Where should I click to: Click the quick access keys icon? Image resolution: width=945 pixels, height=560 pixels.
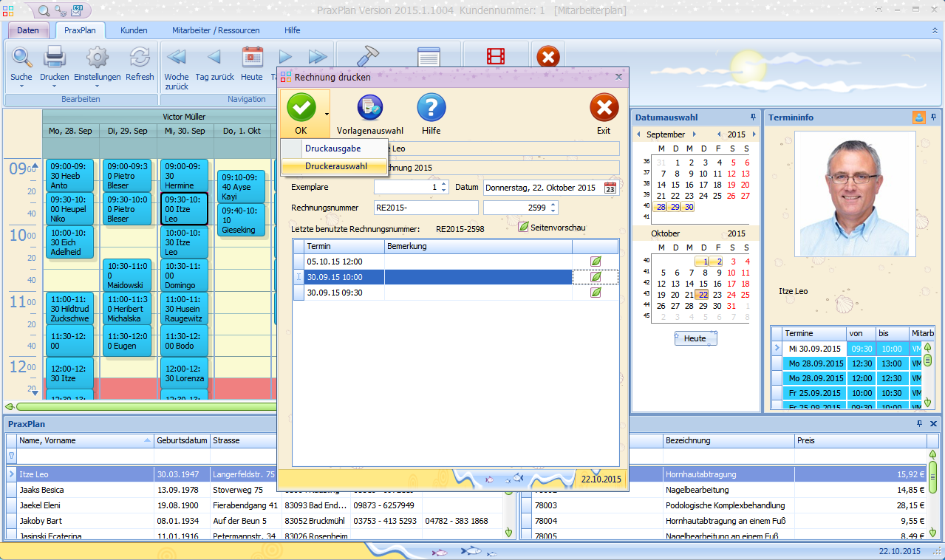click(x=61, y=11)
